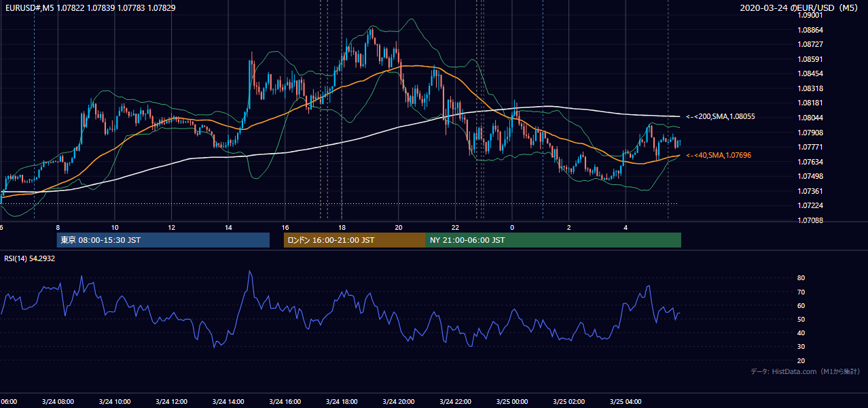This screenshot has width=868, height=408.
Task: Click hour tick 2 under the price chart
Action: click(x=568, y=227)
